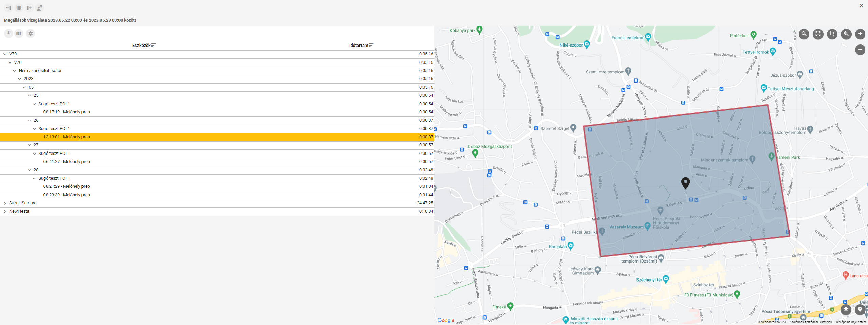The image size is (868, 325).
Task: Click the black location pin on map
Action: [685, 182]
